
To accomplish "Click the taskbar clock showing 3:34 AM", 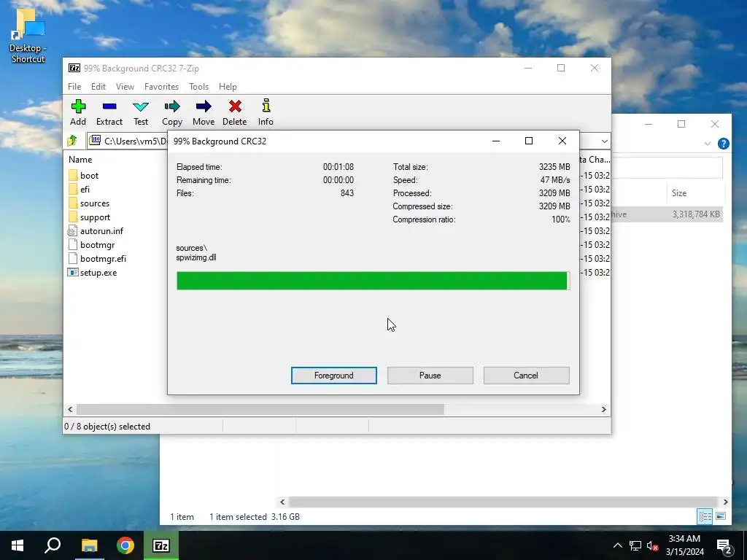I will pyautogui.click(x=684, y=545).
